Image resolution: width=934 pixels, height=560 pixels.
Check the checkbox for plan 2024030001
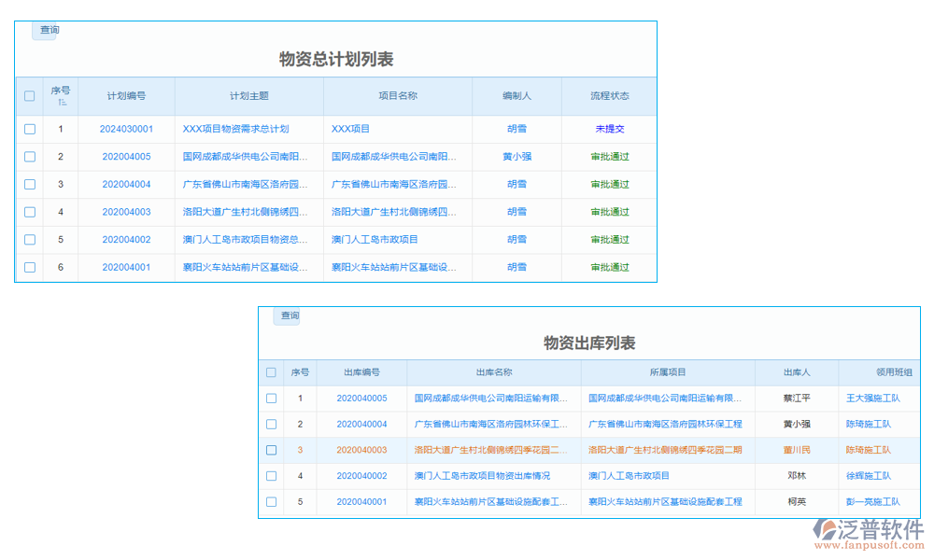click(x=29, y=129)
